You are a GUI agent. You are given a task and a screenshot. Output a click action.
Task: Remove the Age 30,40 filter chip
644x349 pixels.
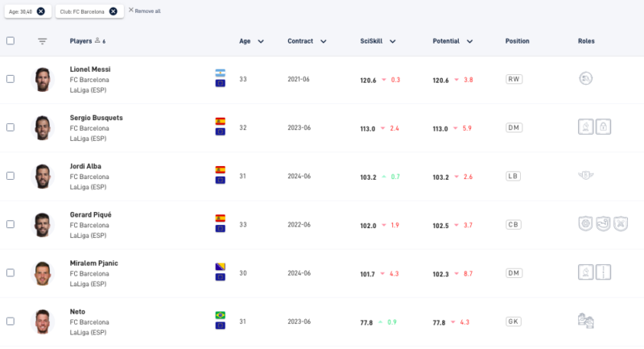[41, 11]
